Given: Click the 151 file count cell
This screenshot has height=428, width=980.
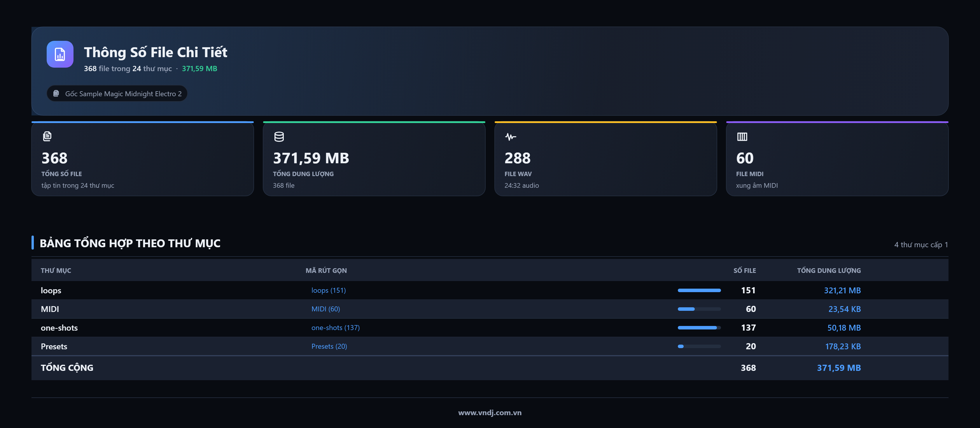Looking at the screenshot, I should [x=748, y=290].
